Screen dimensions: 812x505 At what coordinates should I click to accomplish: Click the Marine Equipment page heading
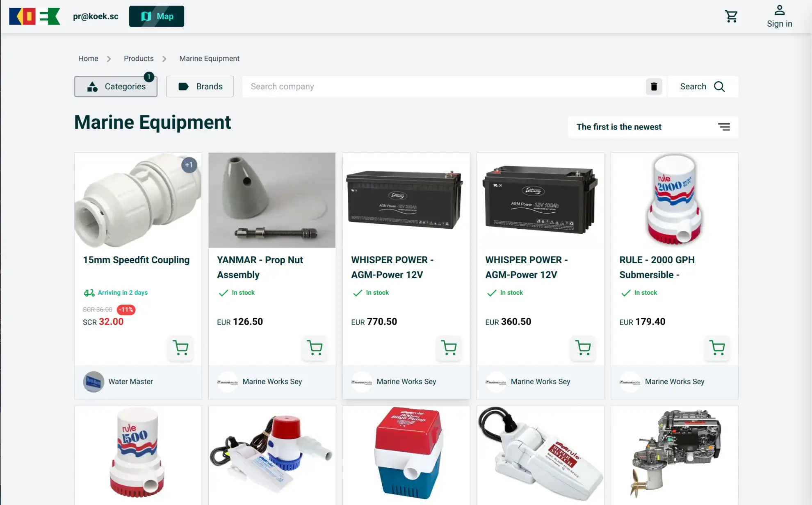click(153, 122)
